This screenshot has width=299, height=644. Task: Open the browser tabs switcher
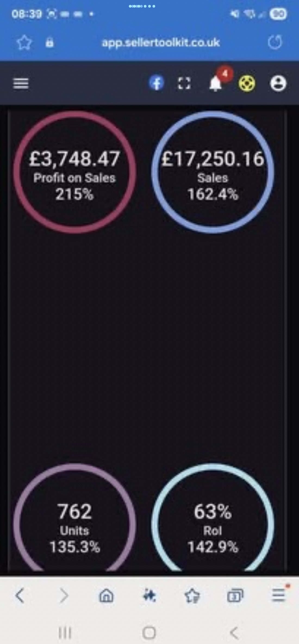coord(235,595)
